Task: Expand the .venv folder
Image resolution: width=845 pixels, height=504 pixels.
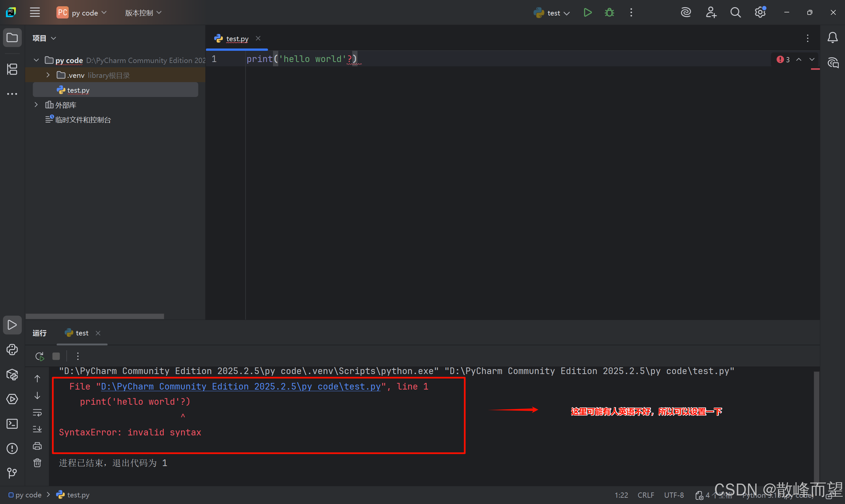Action: pyautogui.click(x=48, y=75)
